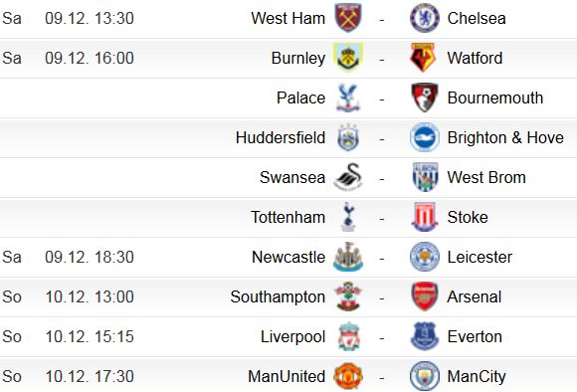
Task: Select the Manchester United crest
Action: [x=348, y=376]
